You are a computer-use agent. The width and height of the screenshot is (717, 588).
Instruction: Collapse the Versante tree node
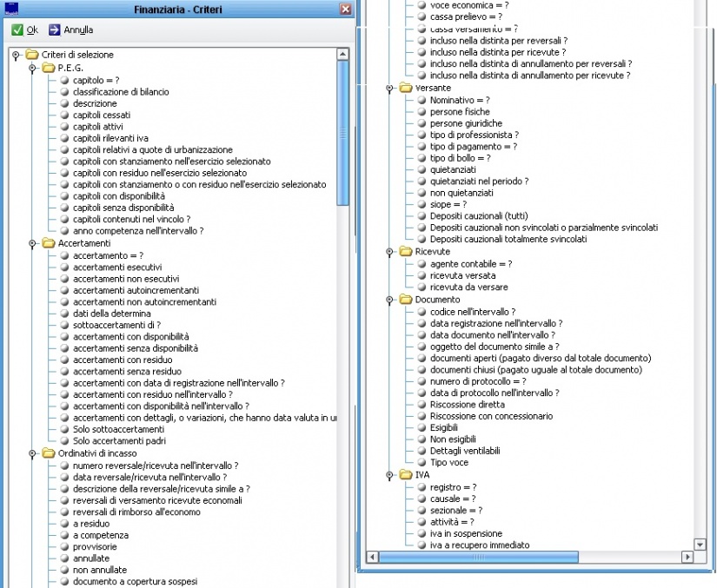click(x=389, y=89)
